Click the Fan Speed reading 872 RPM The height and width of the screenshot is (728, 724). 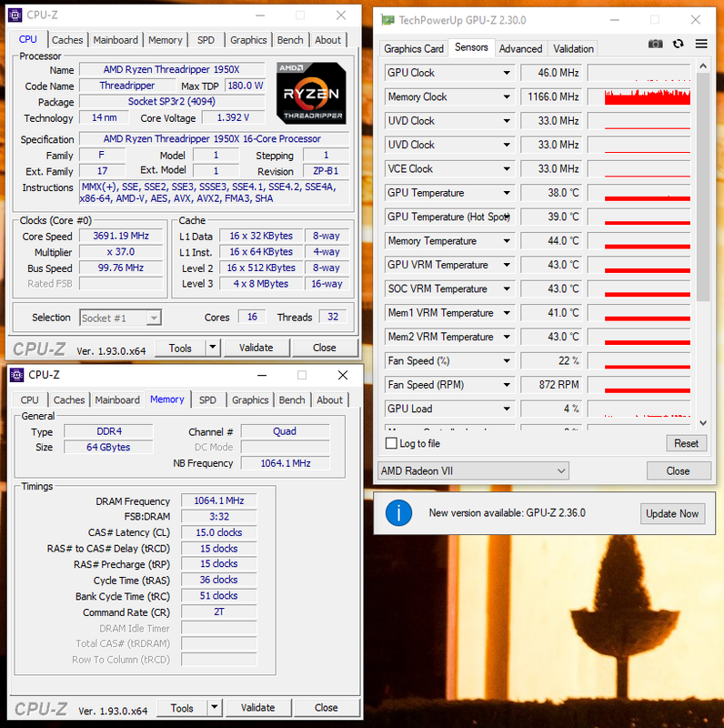click(x=551, y=385)
